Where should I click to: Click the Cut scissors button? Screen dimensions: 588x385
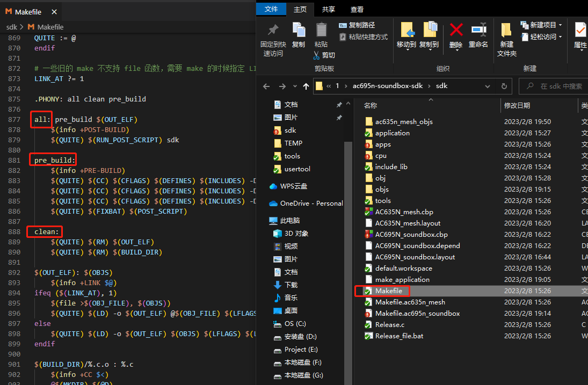pyautogui.click(x=324, y=55)
